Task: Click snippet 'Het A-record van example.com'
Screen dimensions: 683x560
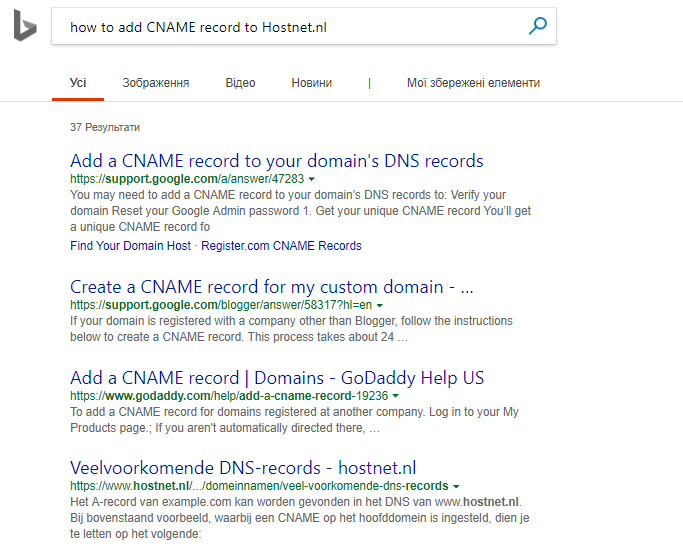Action: coord(300,518)
